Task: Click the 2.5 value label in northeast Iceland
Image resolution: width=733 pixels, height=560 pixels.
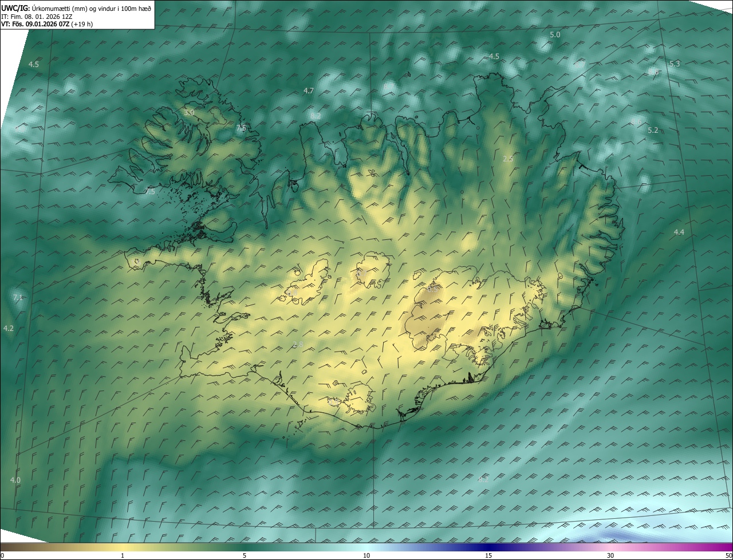Action: [x=507, y=159]
